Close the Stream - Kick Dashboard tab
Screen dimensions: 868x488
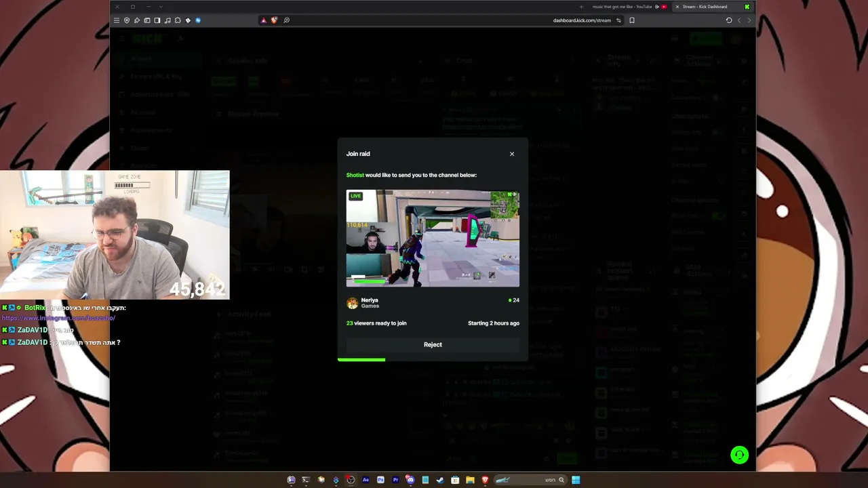pos(677,7)
